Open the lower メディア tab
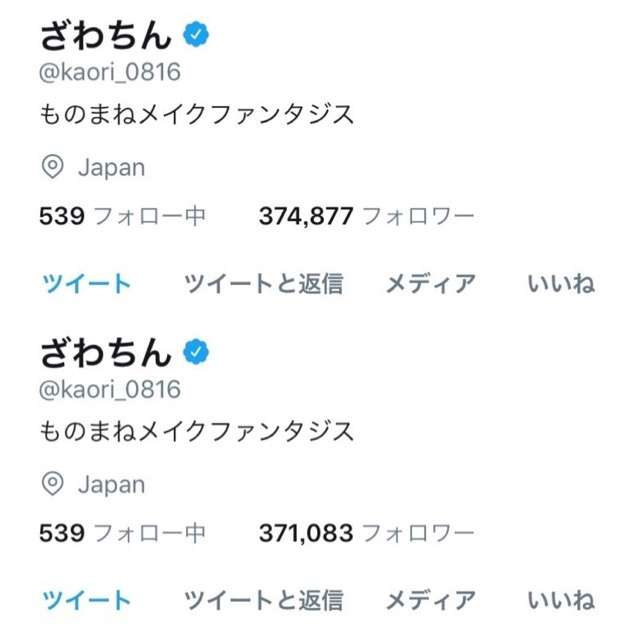This screenshot has height=640, width=640. [x=431, y=600]
